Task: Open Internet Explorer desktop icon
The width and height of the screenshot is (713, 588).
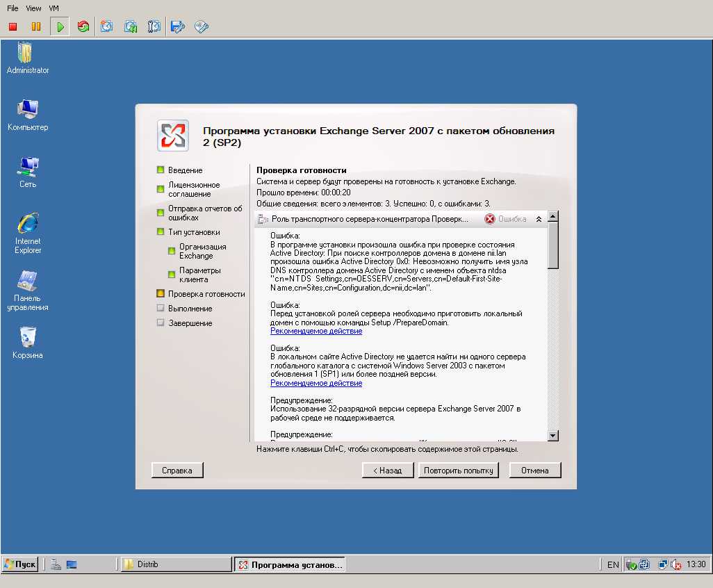Action: [28, 234]
